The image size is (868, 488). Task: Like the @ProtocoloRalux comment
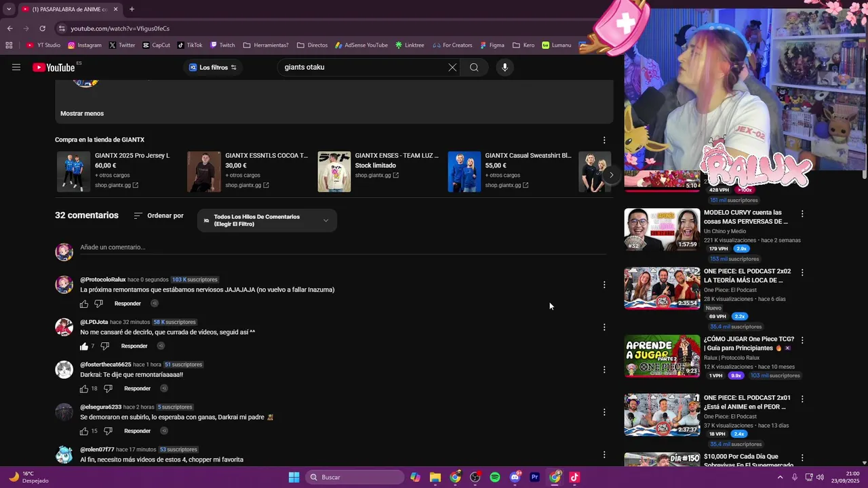coord(84,304)
